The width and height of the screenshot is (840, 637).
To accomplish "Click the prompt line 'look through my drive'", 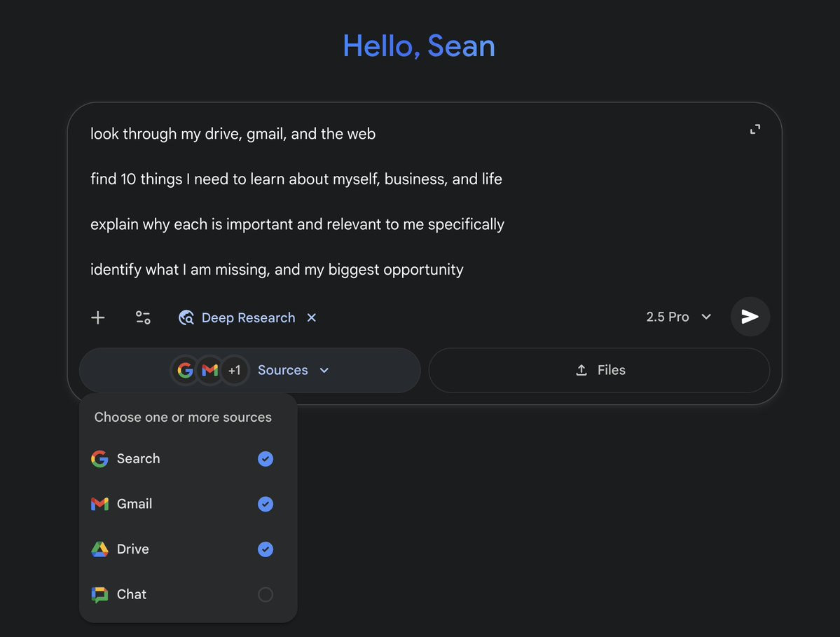I will (x=233, y=134).
